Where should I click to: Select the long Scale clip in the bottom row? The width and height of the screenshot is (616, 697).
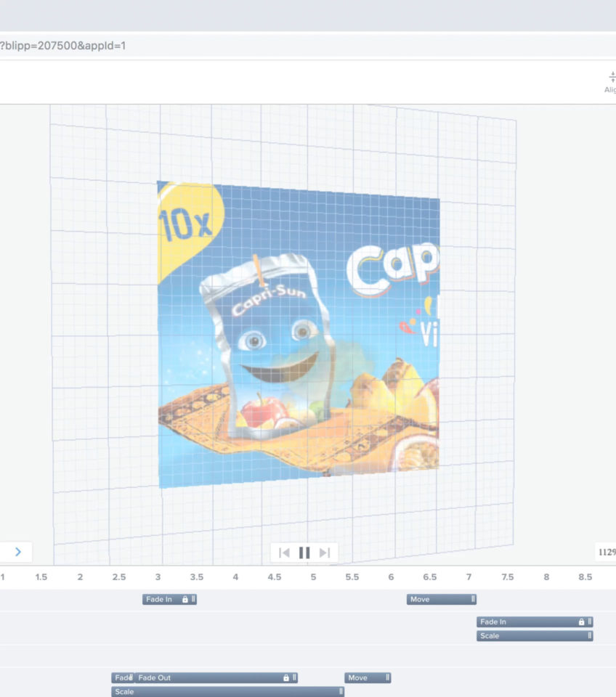pos(227,691)
